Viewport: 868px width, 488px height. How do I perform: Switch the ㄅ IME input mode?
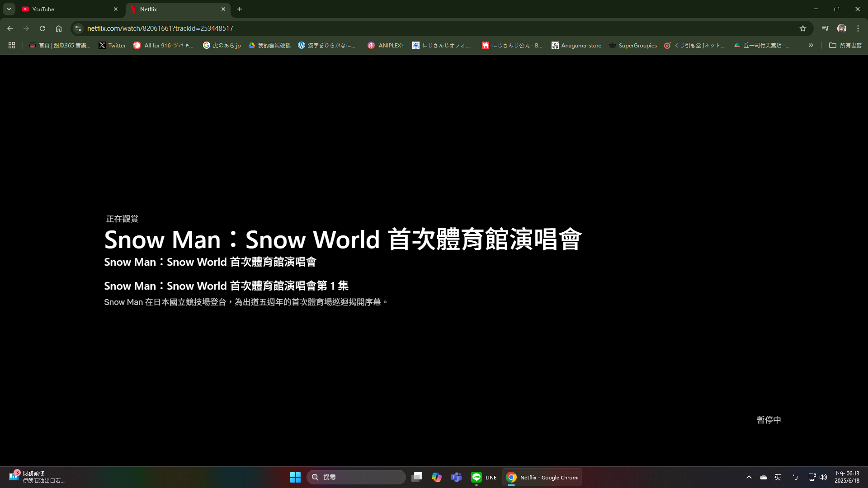(795, 477)
